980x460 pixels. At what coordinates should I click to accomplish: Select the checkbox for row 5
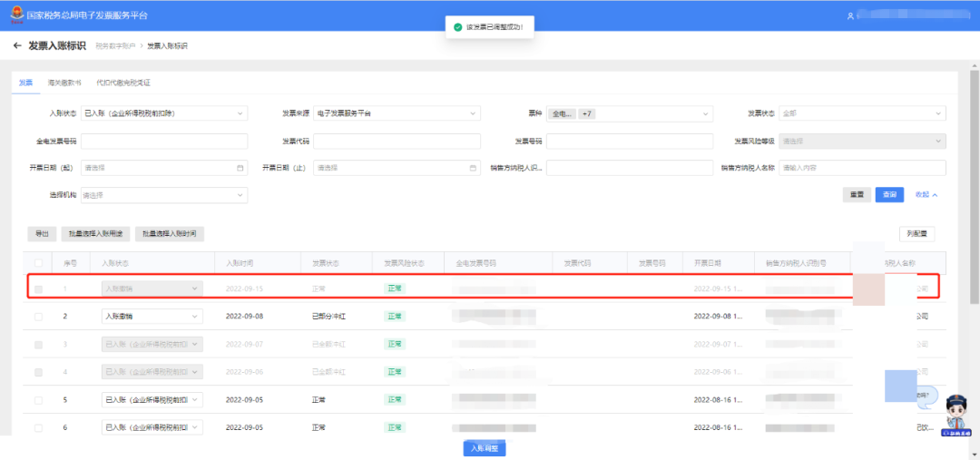[x=38, y=400]
